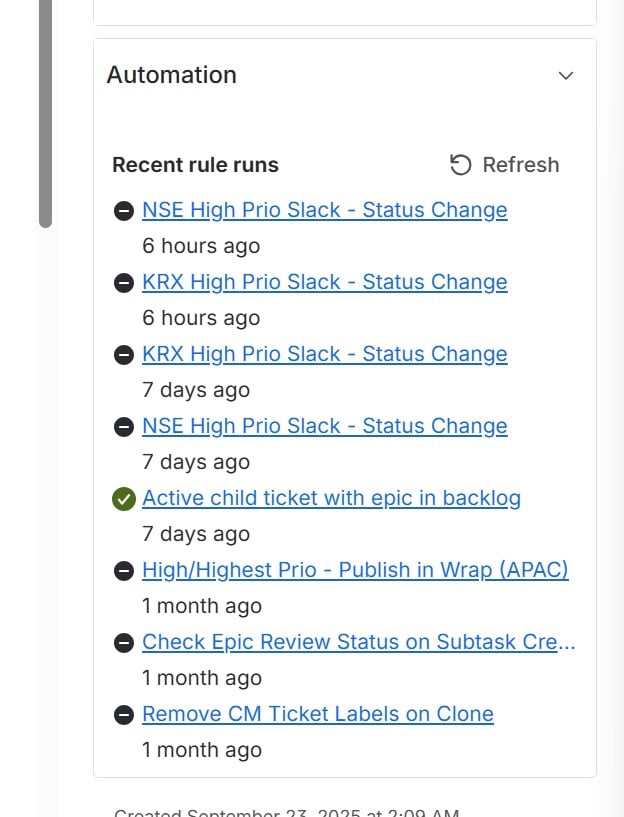Click the Refresh circular arrow icon
Viewport: 624px width, 817px height.
click(x=460, y=165)
